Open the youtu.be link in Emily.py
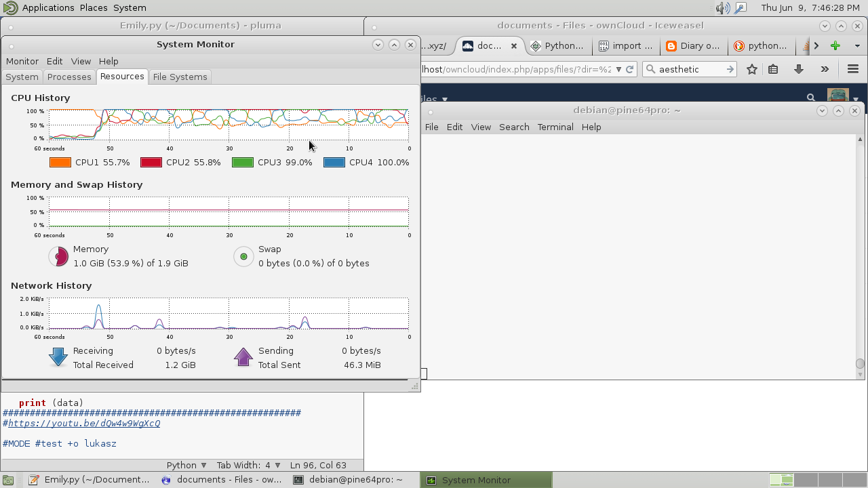Image resolution: width=868 pixels, height=488 pixels. (x=84, y=423)
